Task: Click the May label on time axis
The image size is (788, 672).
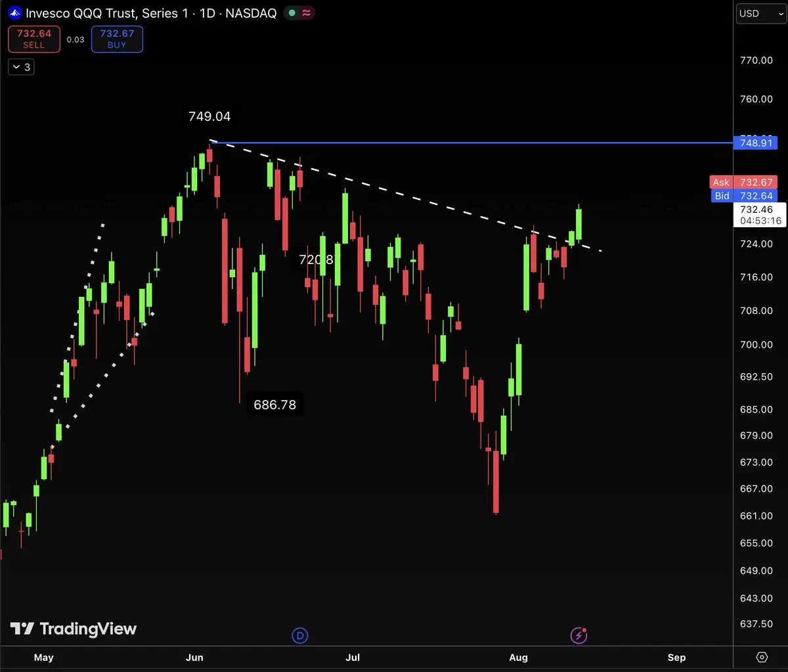Action: coord(43,658)
